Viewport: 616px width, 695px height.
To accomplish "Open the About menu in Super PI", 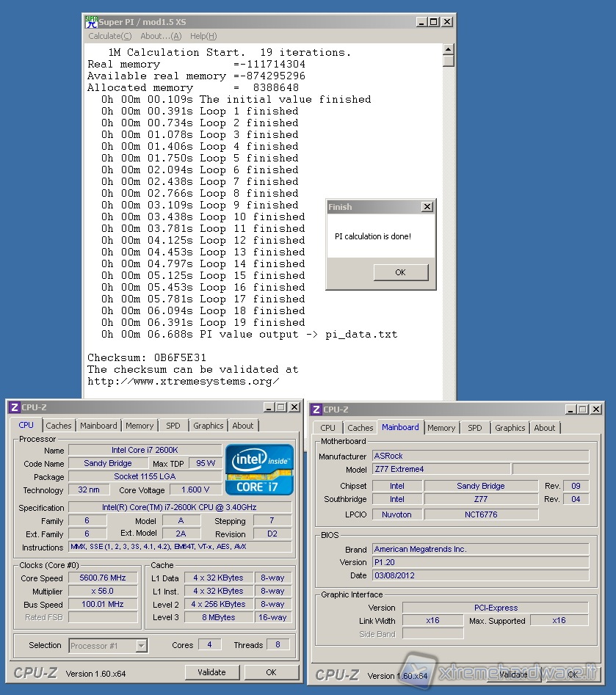I will 160,36.
